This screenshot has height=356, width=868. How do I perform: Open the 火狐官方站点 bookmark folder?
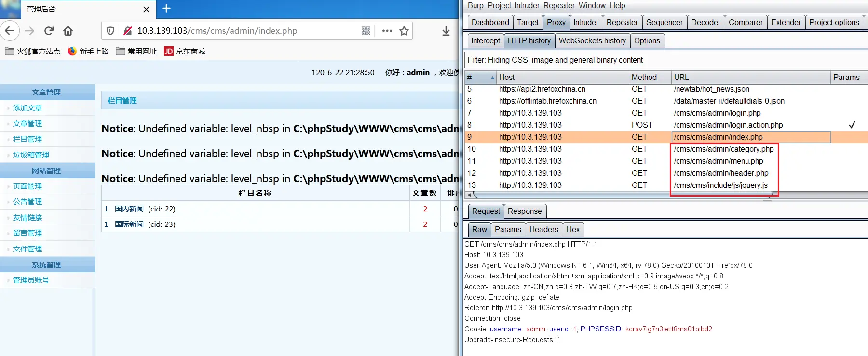click(33, 51)
